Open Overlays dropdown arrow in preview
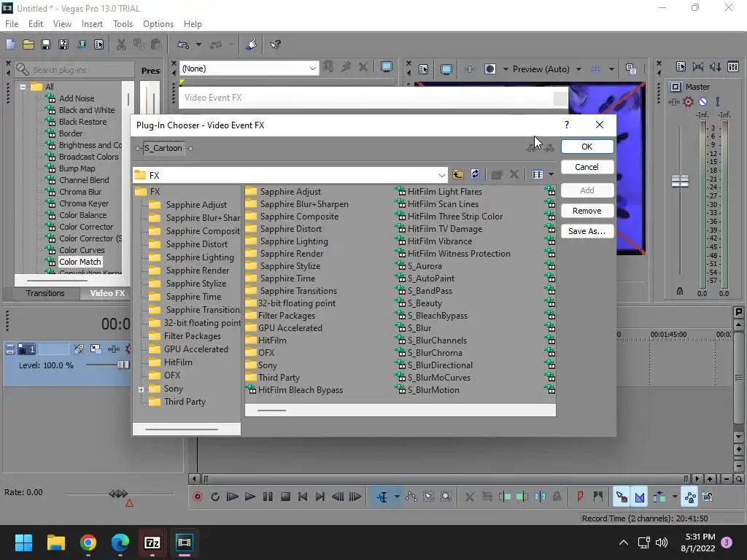The image size is (747, 560). (611, 69)
